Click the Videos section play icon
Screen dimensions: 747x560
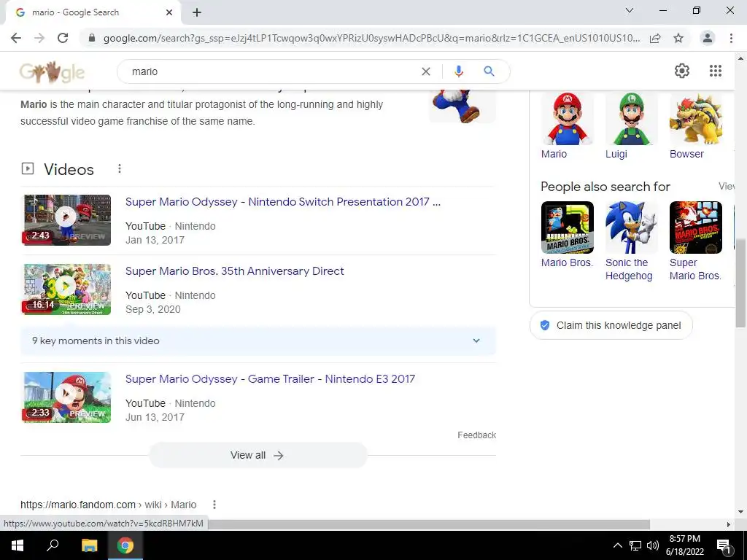(28, 168)
